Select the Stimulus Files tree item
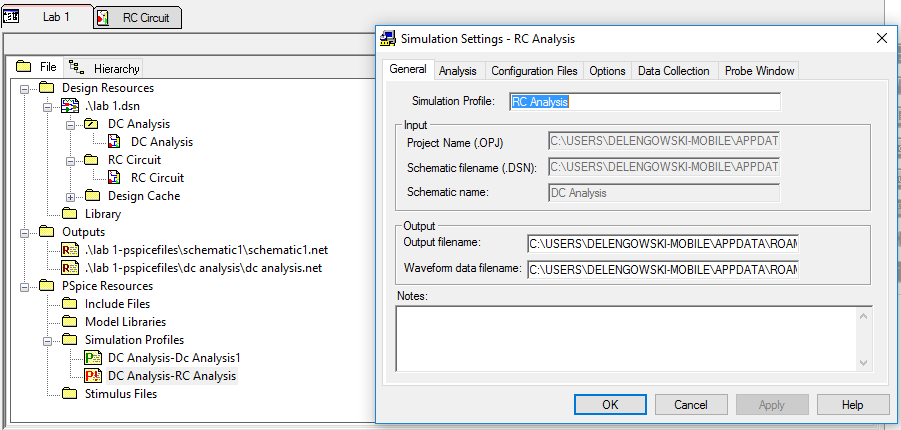901x430 pixels. [x=121, y=394]
